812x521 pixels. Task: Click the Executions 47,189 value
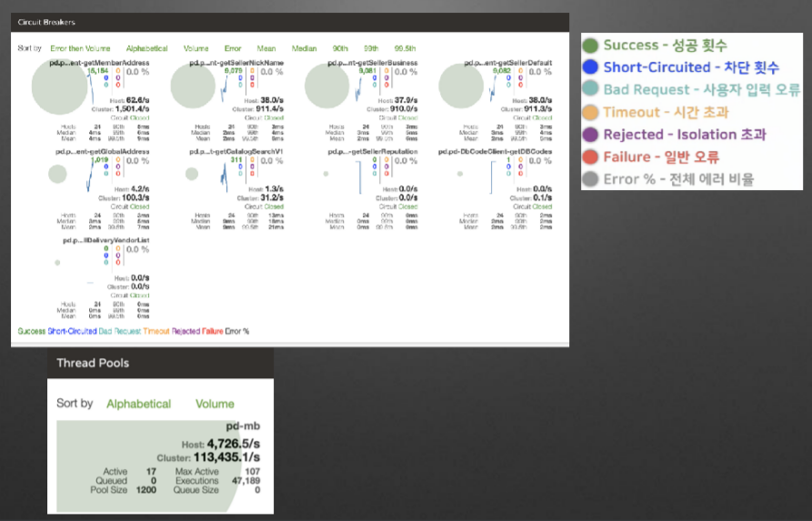pyautogui.click(x=246, y=481)
